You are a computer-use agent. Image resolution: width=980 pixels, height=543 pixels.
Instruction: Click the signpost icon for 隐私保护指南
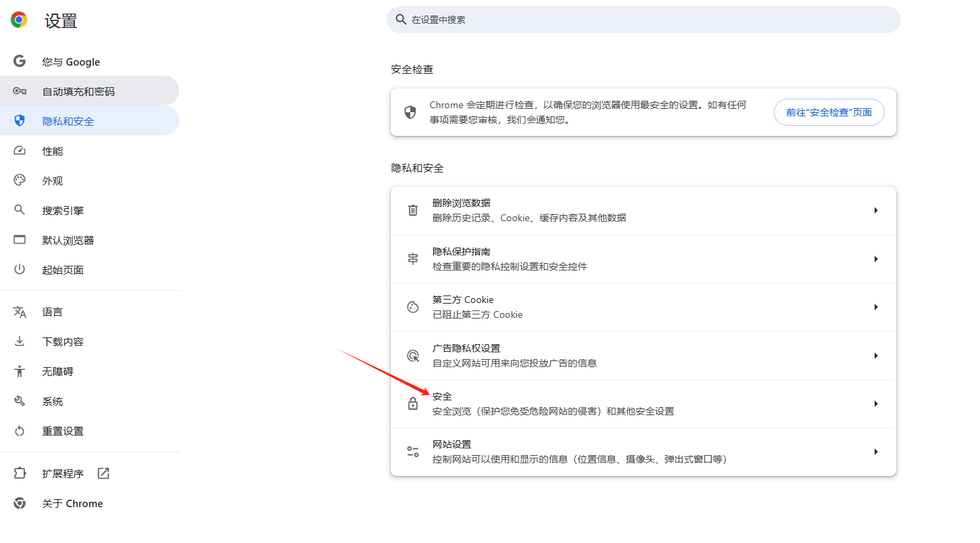pyautogui.click(x=413, y=259)
